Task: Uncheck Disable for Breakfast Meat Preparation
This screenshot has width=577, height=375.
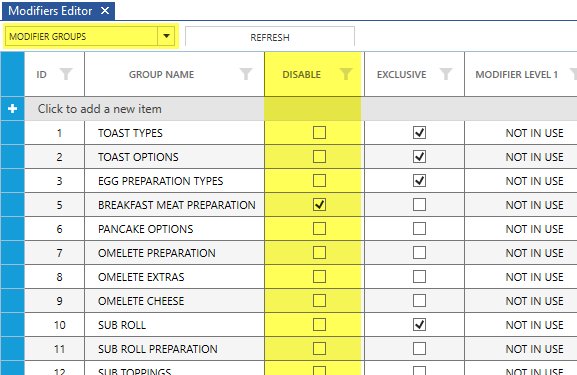Action: pyautogui.click(x=319, y=205)
